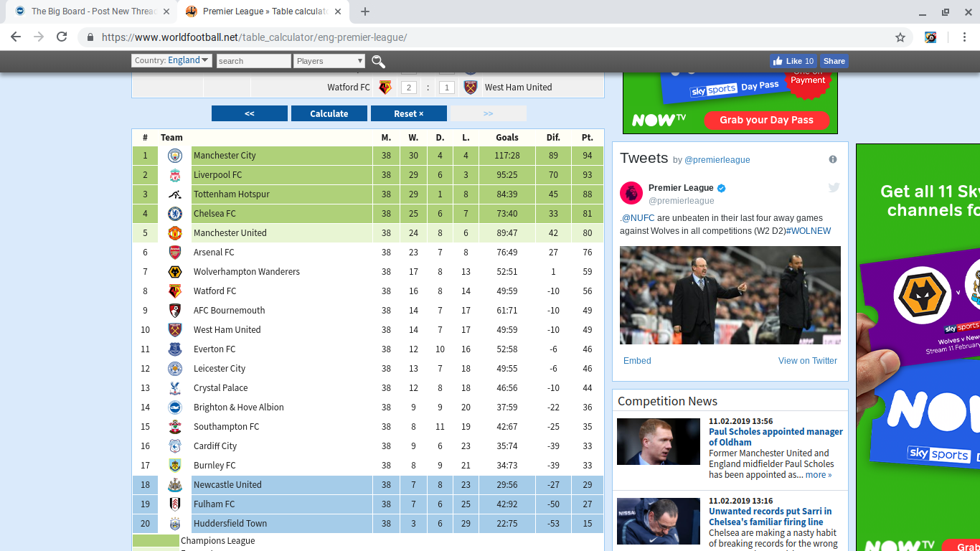The image size is (980, 551).
Task: Reload the page using browser refresh
Action: (62, 37)
